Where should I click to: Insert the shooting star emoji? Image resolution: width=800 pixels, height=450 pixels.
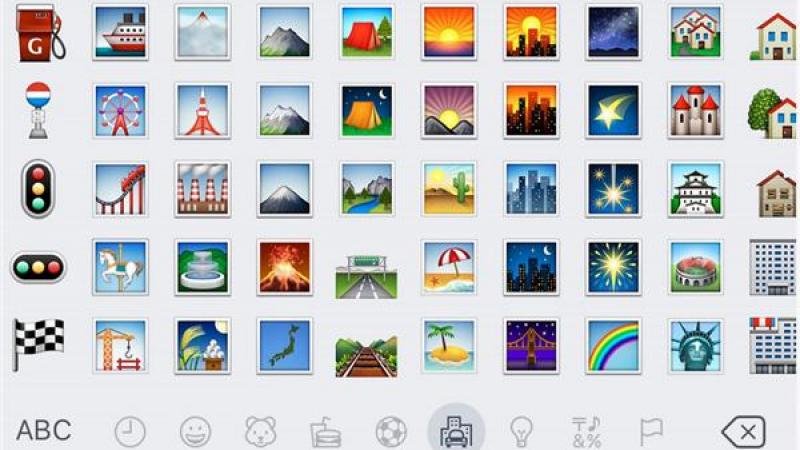pyautogui.click(x=613, y=111)
